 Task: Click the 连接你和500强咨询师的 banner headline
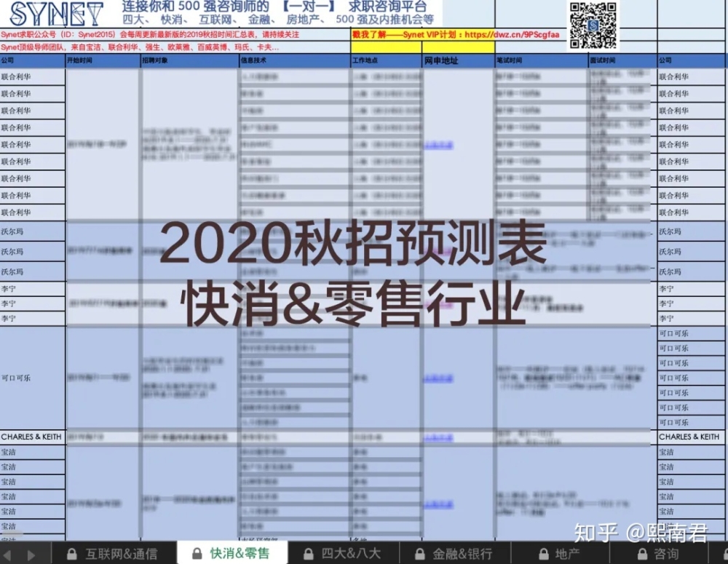[x=274, y=7]
